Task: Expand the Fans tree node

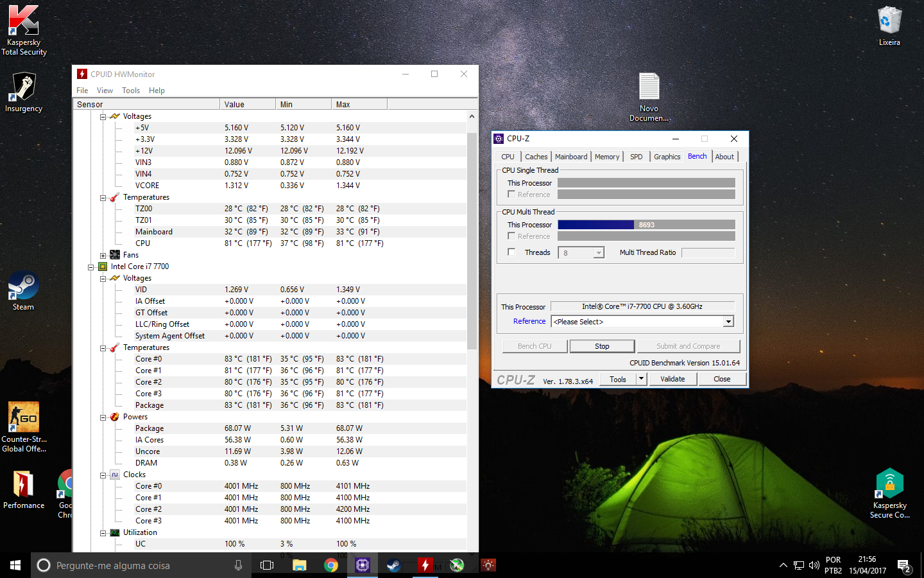Action: point(103,256)
